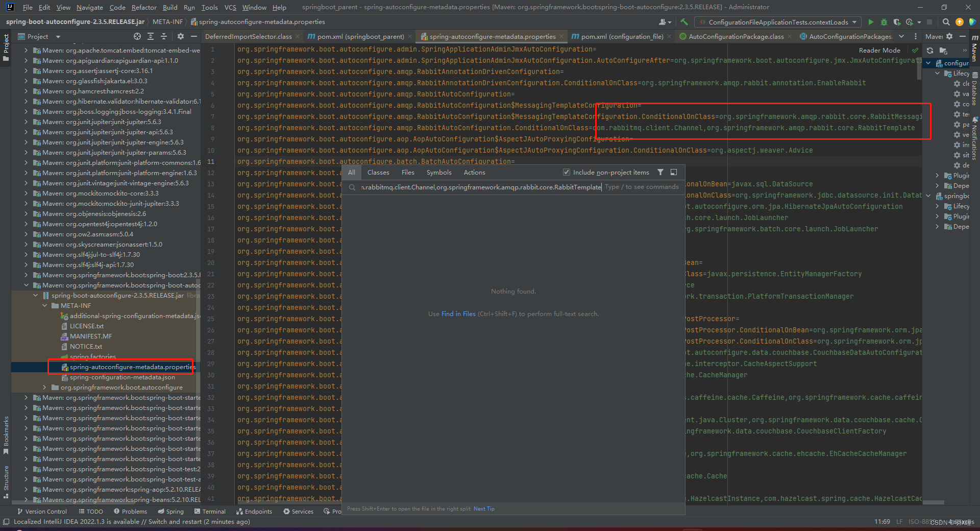
Task: Click the LF line separator in status bar
Action: (x=899, y=522)
